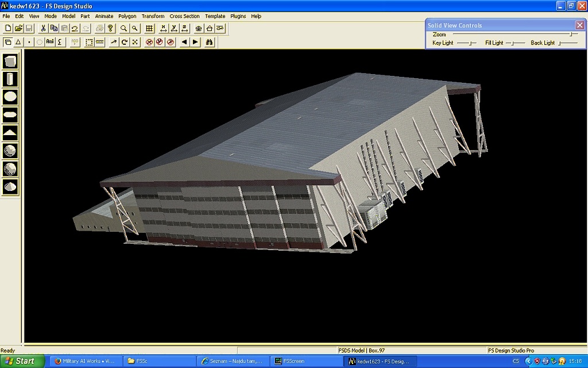The width and height of the screenshot is (588, 368).
Task: Open the Transform menu
Action: [x=153, y=16]
